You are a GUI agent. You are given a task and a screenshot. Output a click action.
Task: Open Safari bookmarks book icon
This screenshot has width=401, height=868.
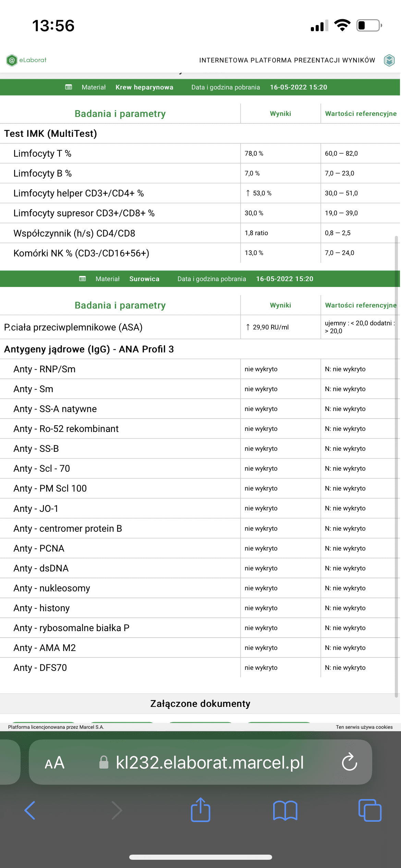tap(285, 810)
